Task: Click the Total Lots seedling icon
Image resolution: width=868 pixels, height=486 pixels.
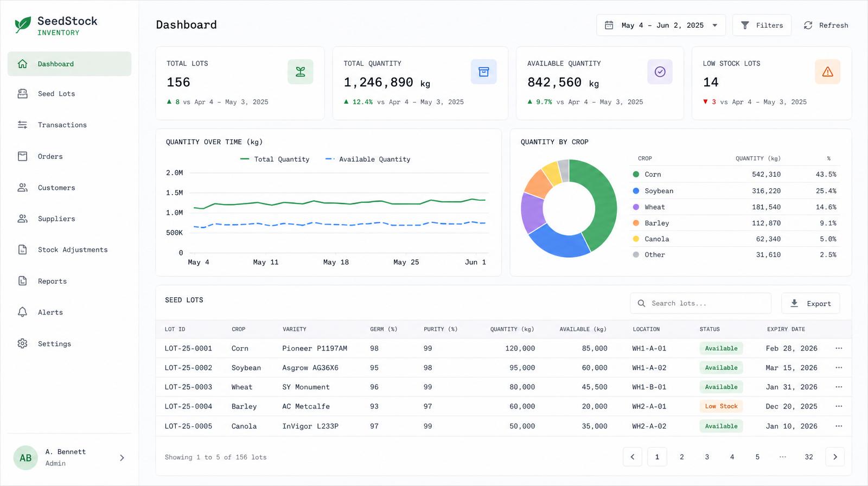Action: pyautogui.click(x=301, y=72)
